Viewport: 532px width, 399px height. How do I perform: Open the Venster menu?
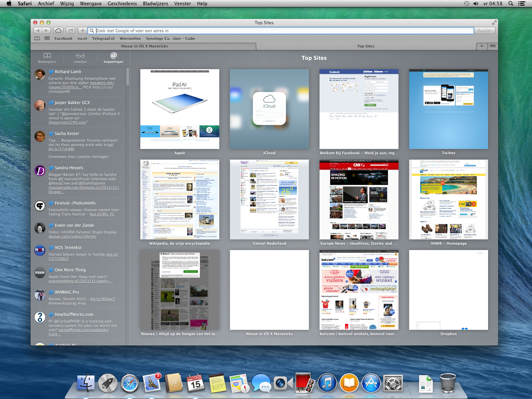(183, 4)
